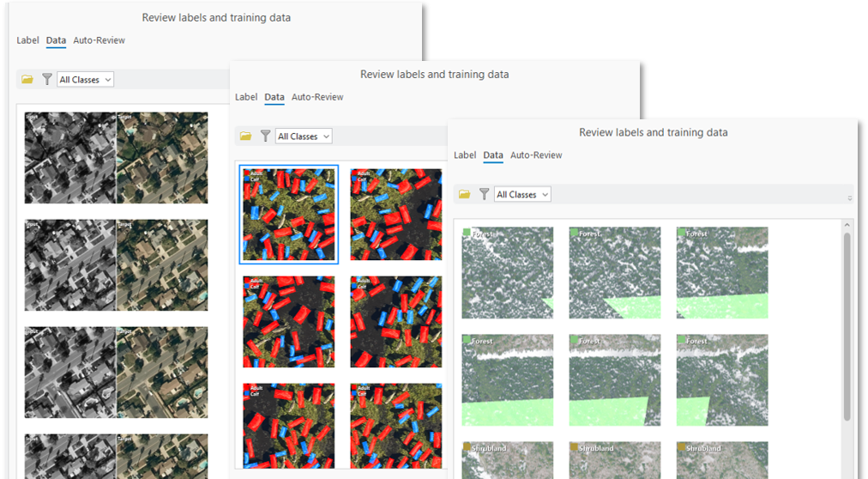
Task: Open Auto-Review tab in back-left window
Action: coord(99,40)
